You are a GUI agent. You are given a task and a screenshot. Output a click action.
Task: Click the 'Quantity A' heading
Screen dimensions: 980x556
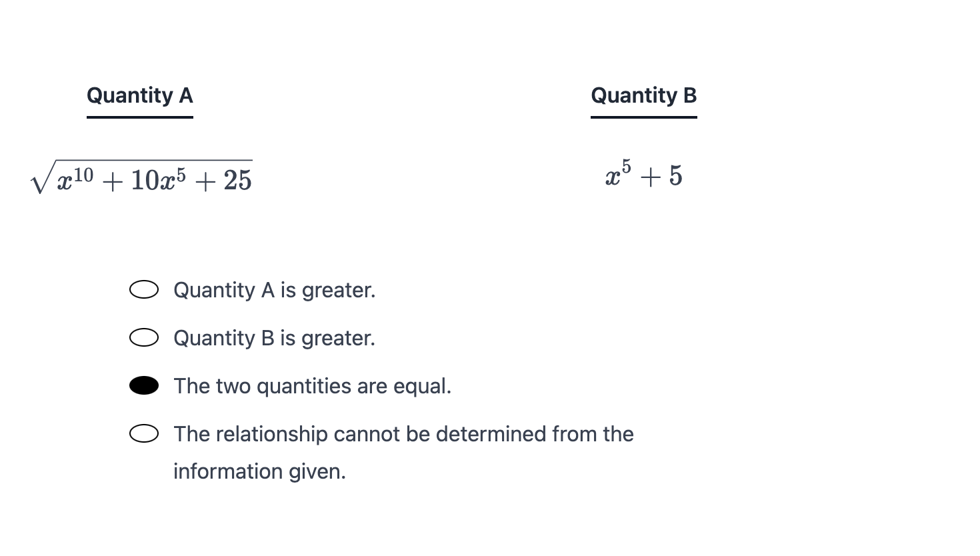(140, 95)
